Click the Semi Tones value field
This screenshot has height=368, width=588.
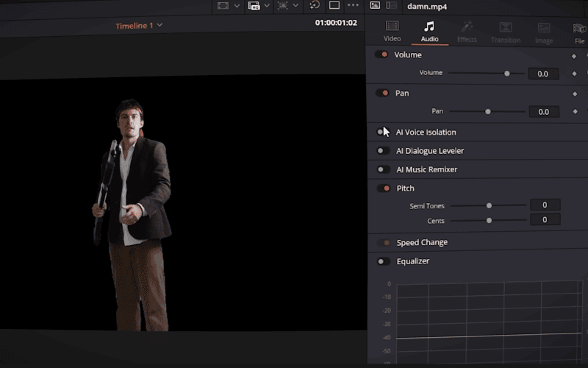545,205
